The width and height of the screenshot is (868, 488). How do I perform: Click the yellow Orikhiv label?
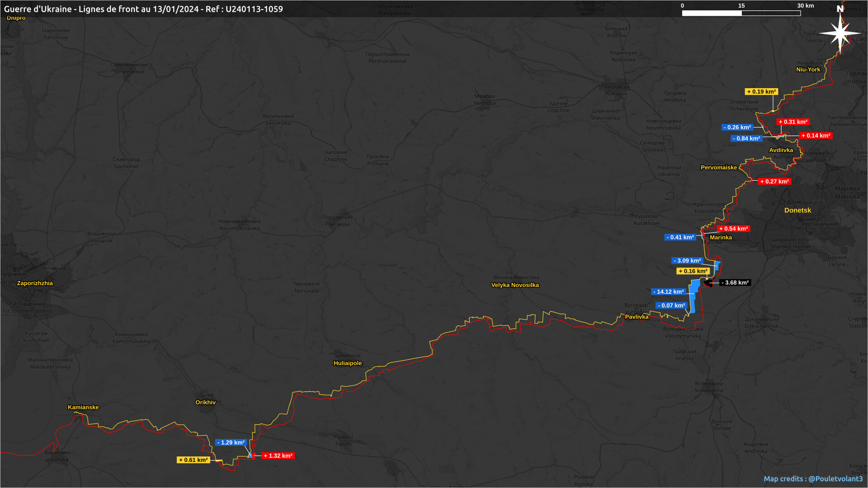click(x=205, y=403)
